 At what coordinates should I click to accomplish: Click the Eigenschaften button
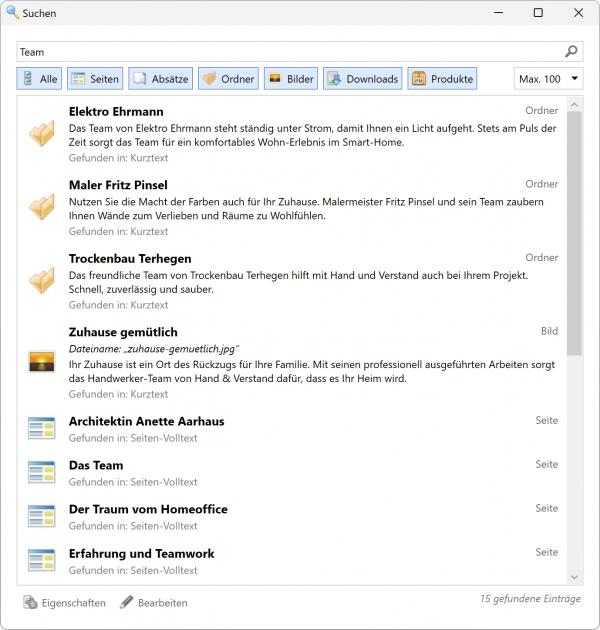click(x=64, y=603)
